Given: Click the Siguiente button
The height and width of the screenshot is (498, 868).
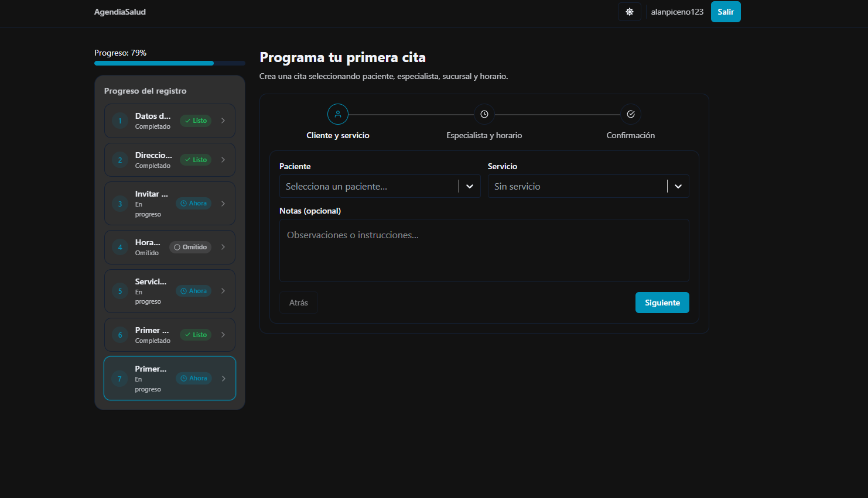Looking at the screenshot, I should click(x=662, y=303).
